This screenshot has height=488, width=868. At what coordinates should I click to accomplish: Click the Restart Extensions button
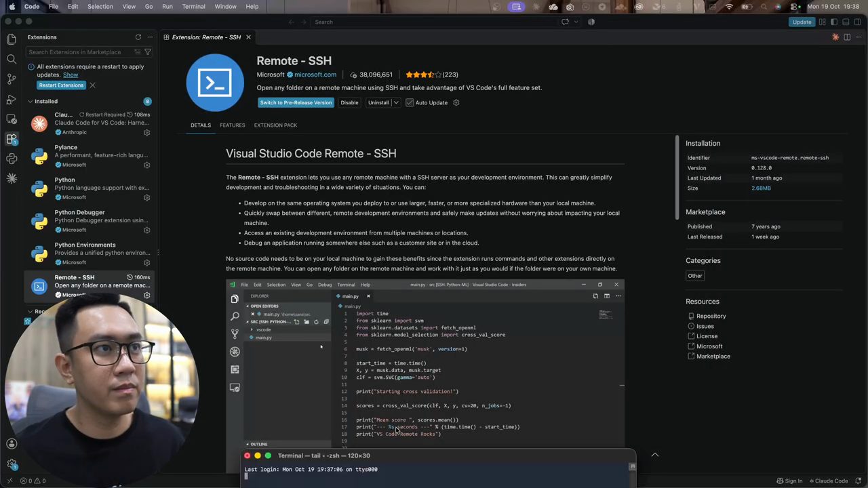click(61, 85)
